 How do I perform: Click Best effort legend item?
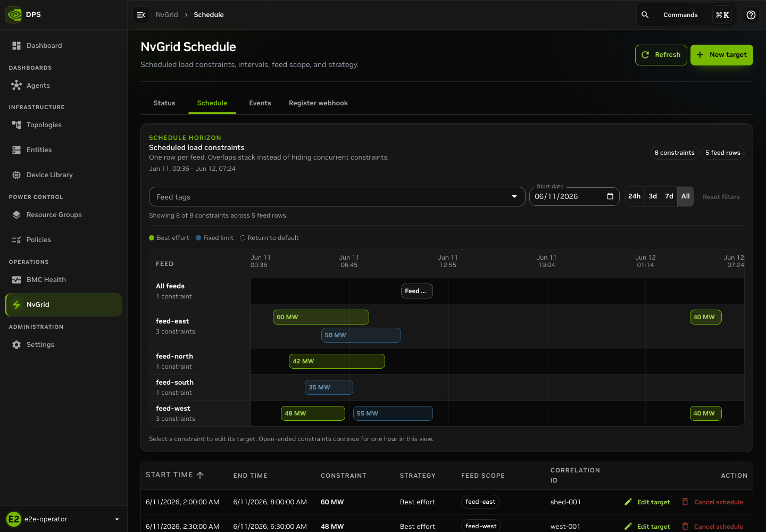(169, 238)
